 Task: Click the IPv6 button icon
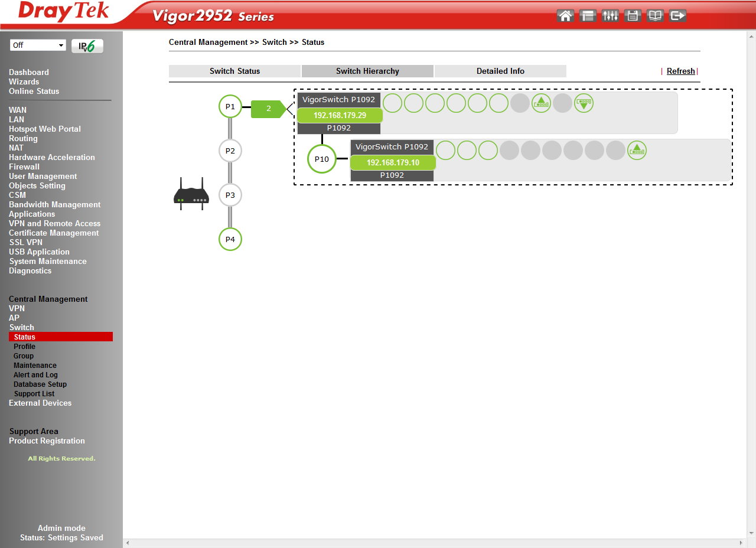[87, 46]
